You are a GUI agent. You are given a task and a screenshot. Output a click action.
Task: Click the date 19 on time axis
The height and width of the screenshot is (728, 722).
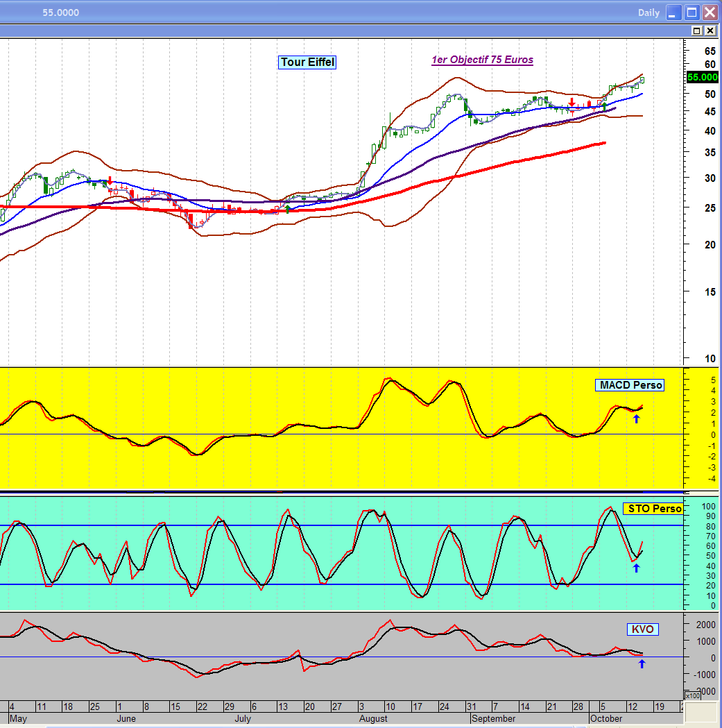click(x=659, y=706)
